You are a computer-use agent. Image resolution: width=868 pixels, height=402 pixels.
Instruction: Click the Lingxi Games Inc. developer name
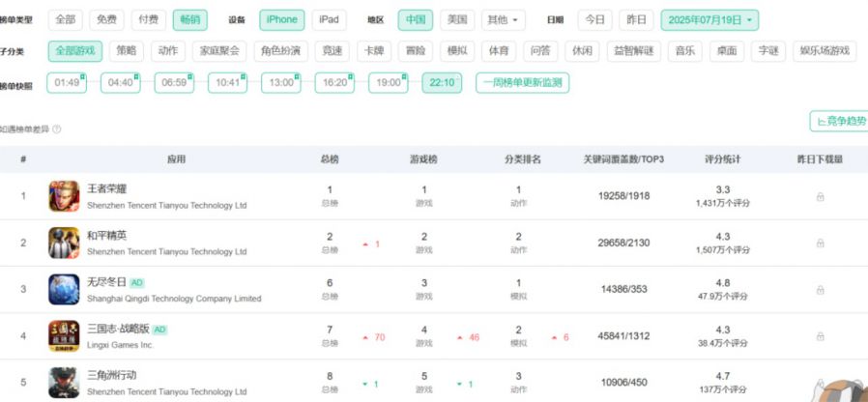pos(120,345)
